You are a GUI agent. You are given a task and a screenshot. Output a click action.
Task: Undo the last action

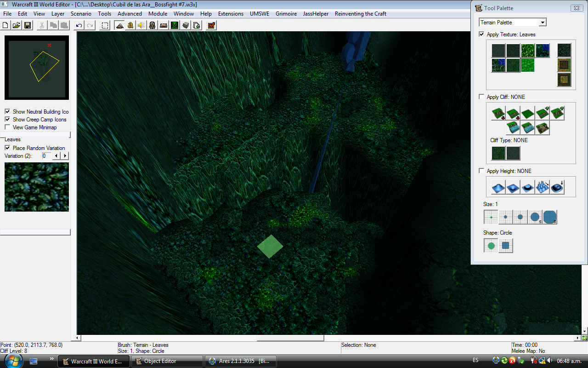(x=79, y=25)
